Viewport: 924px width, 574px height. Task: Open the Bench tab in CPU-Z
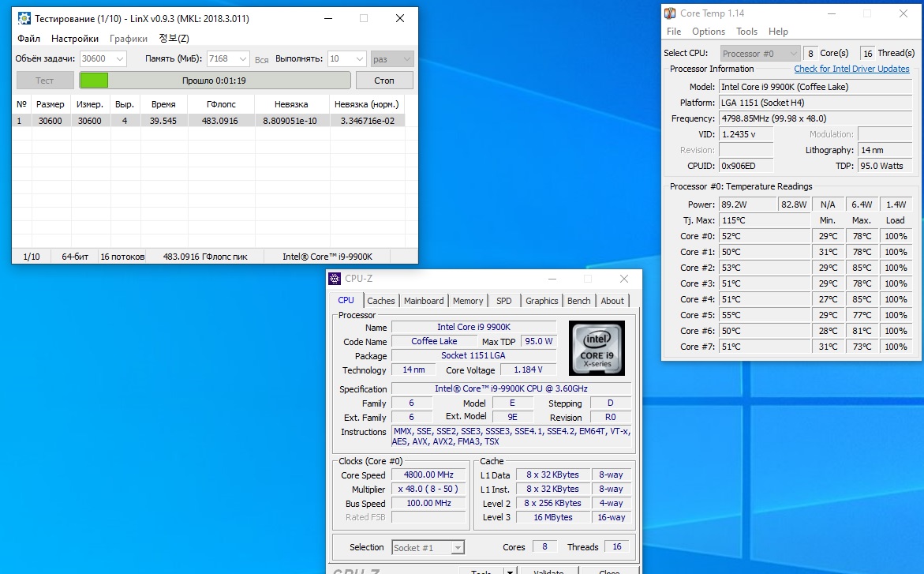[578, 301]
